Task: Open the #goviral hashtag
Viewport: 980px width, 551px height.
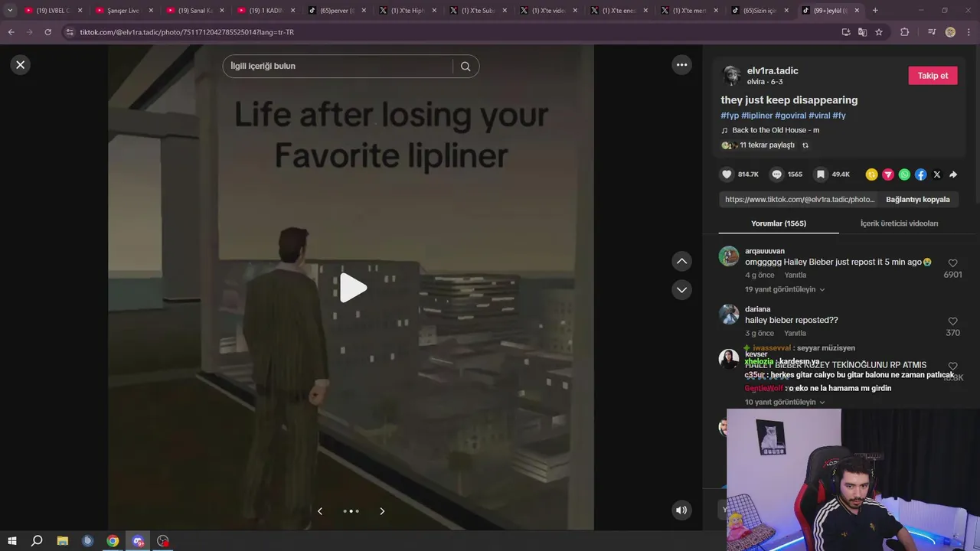Action: point(790,116)
